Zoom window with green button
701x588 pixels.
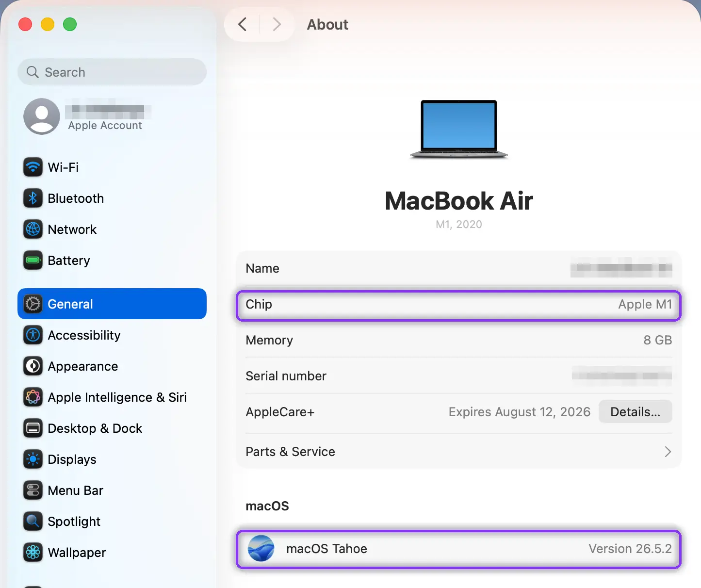point(70,24)
